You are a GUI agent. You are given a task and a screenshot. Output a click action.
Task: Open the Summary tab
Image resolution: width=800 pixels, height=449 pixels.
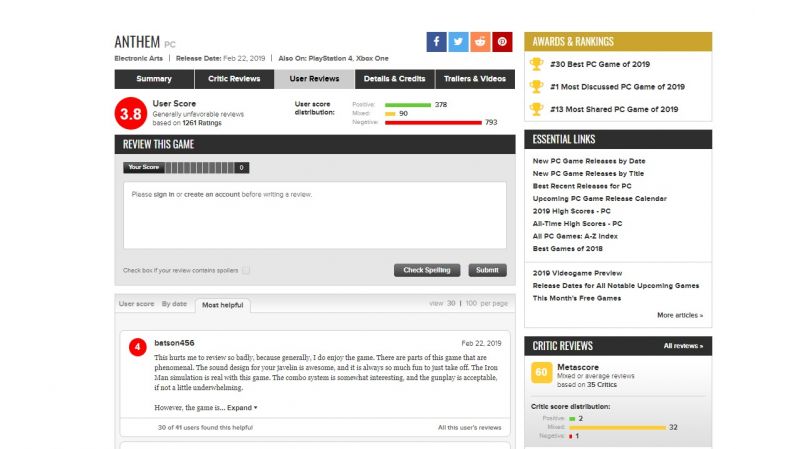pyautogui.click(x=154, y=79)
